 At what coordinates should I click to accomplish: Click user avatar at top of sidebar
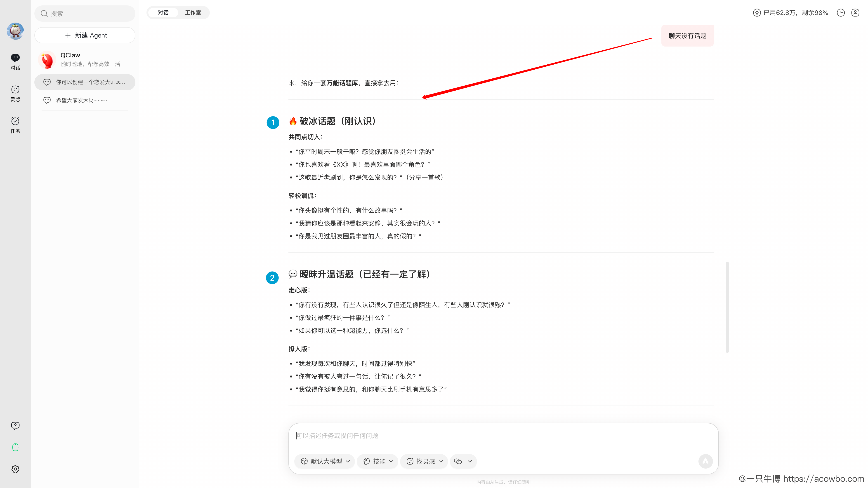pyautogui.click(x=15, y=31)
